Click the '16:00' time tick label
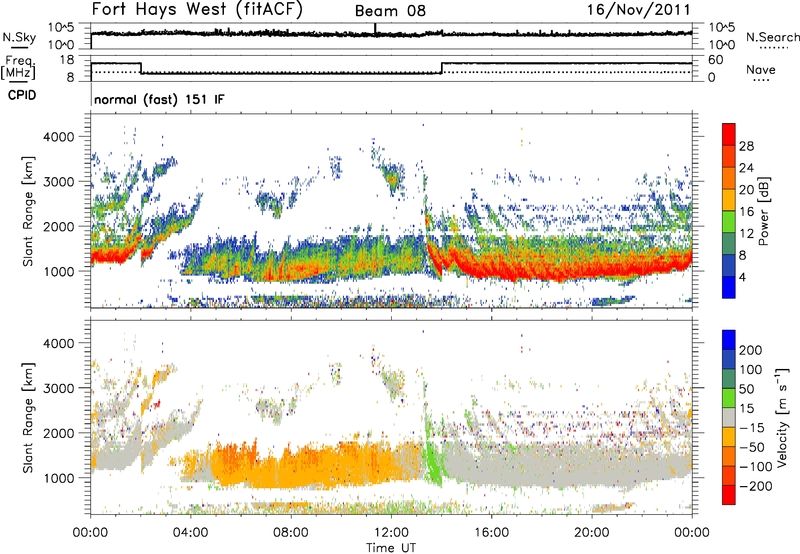The width and height of the screenshot is (800, 554). click(491, 533)
